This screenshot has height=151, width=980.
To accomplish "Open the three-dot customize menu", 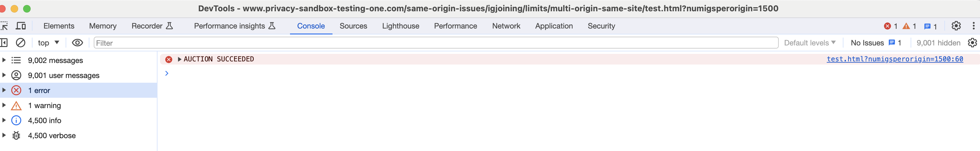I will tap(973, 26).
